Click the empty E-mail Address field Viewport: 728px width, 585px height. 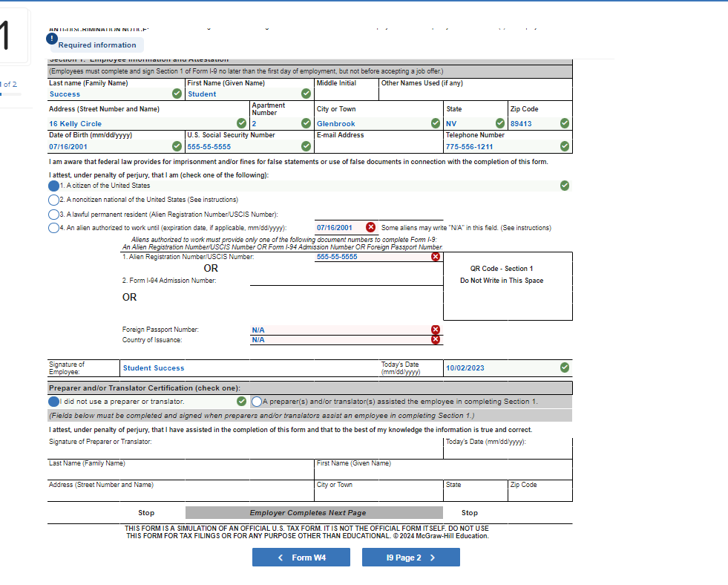tap(379, 147)
